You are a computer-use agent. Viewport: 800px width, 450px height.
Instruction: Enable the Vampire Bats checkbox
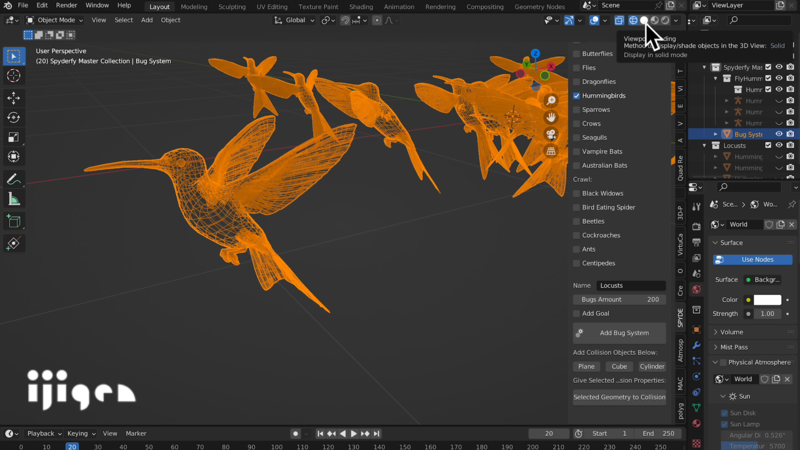point(577,152)
